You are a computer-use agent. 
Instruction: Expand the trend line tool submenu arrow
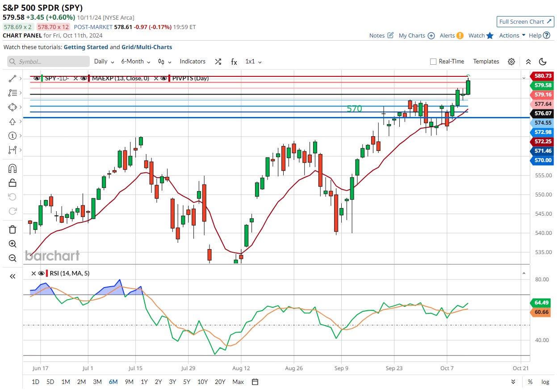point(20,79)
